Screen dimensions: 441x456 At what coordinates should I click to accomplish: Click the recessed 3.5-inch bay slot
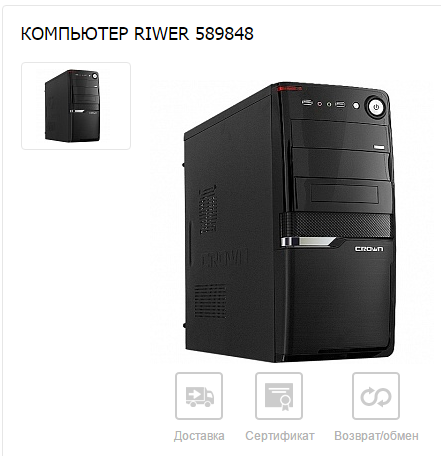point(345,194)
